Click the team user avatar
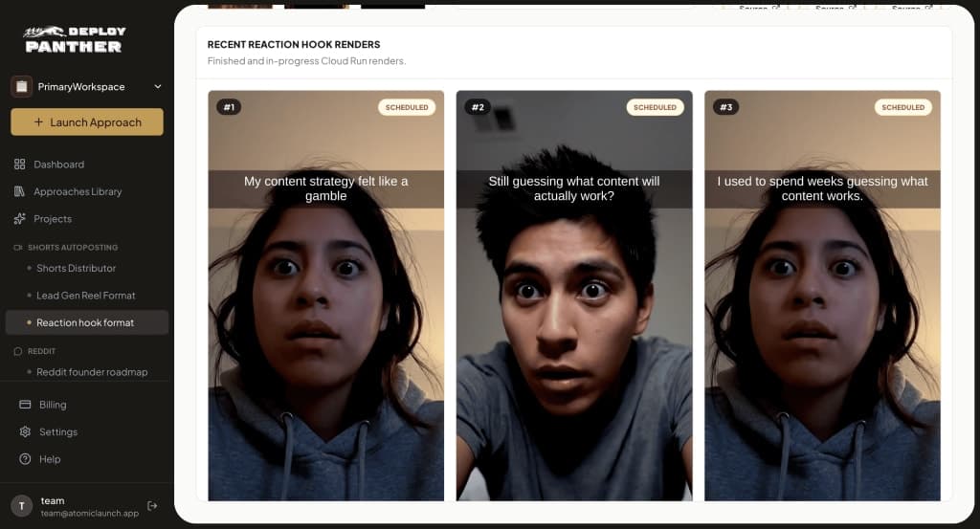Screen dimensions: 980x529 click(x=22, y=506)
